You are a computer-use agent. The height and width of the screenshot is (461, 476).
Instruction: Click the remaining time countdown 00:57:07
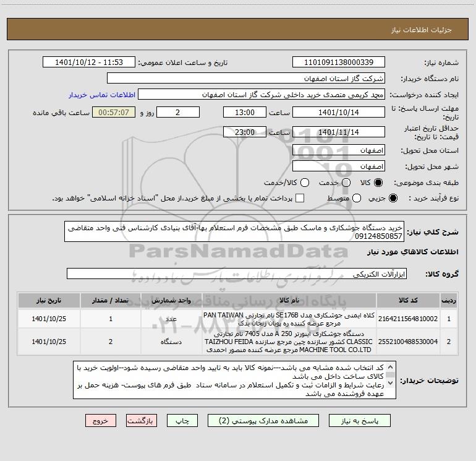click(x=114, y=112)
